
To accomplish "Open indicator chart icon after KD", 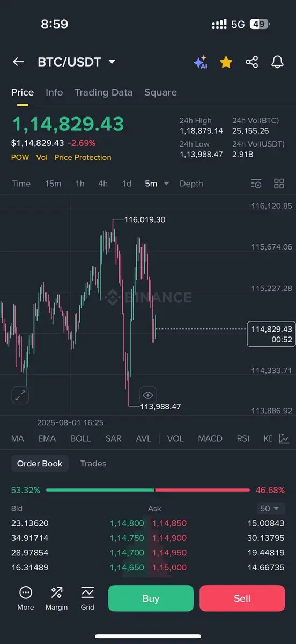I will (284, 438).
